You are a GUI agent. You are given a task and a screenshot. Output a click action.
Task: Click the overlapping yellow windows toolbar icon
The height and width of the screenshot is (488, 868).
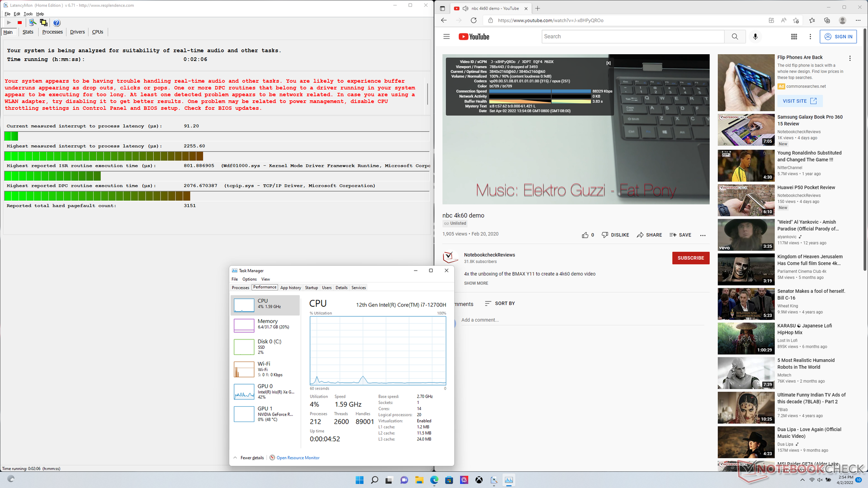pos(43,23)
